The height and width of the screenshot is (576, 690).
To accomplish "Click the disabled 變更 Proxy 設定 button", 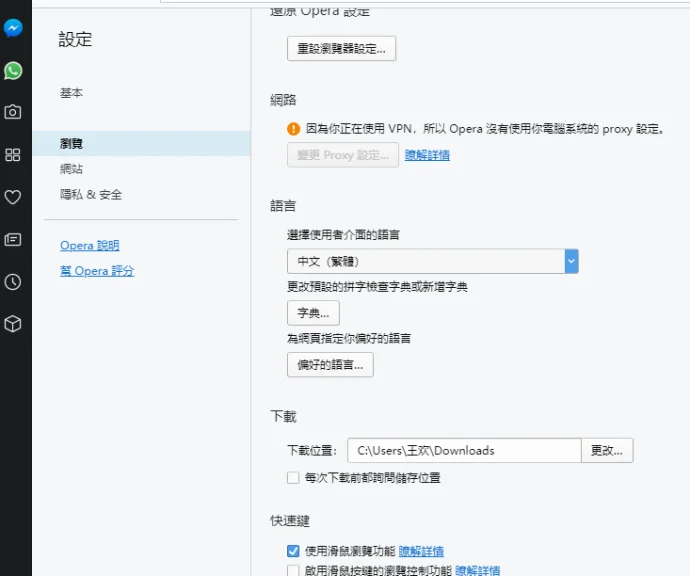I will coord(343,155).
